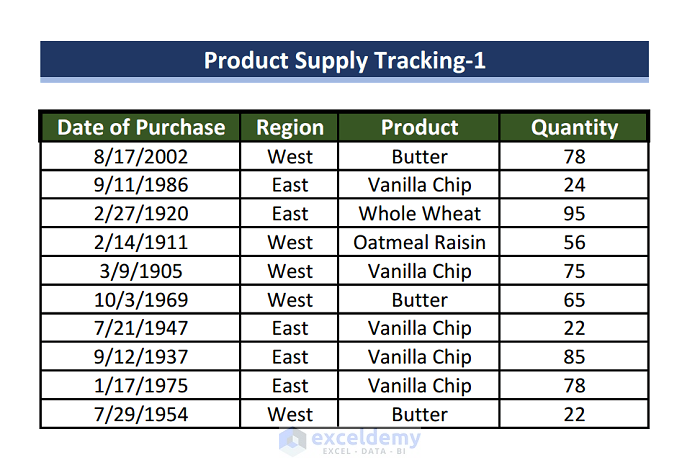Click the "Product Supply Tracking-1" title banner
The image size is (700, 473).
[x=344, y=60]
